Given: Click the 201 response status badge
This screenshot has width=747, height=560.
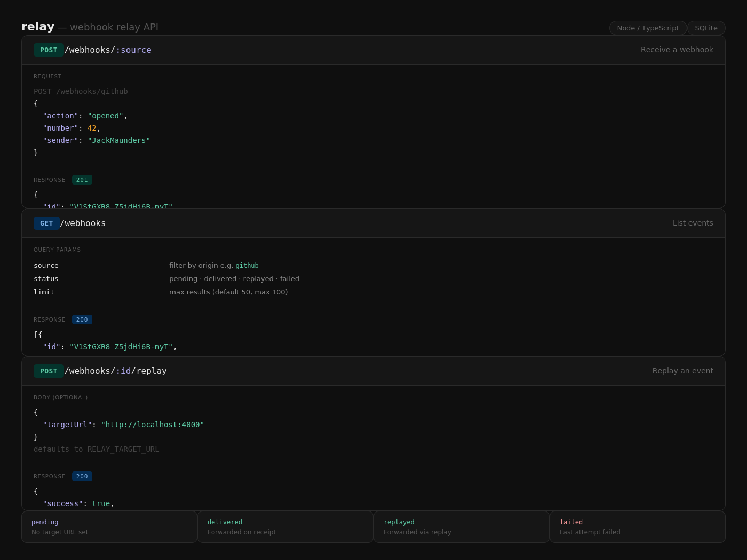Looking at the screenshot, I should click(82, 180).
